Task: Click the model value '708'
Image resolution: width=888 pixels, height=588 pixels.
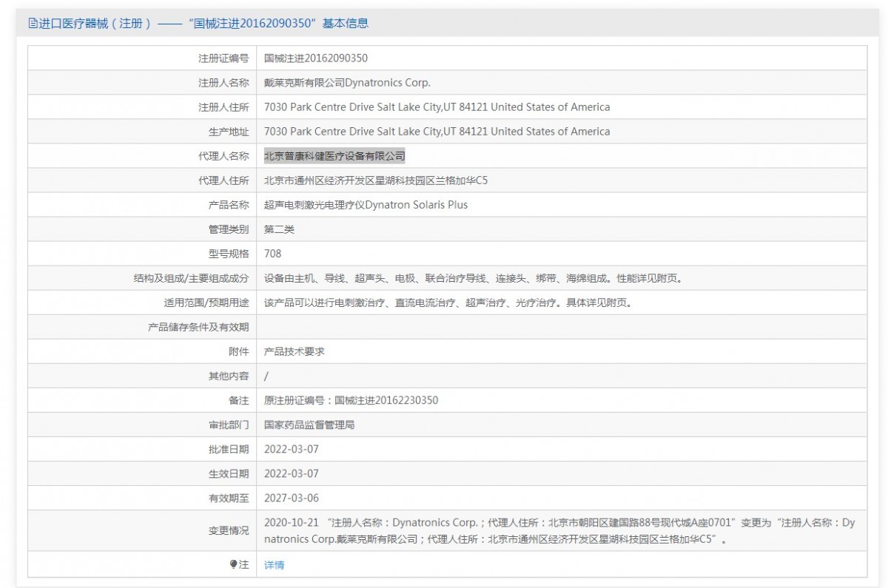Action: point(272,254)
